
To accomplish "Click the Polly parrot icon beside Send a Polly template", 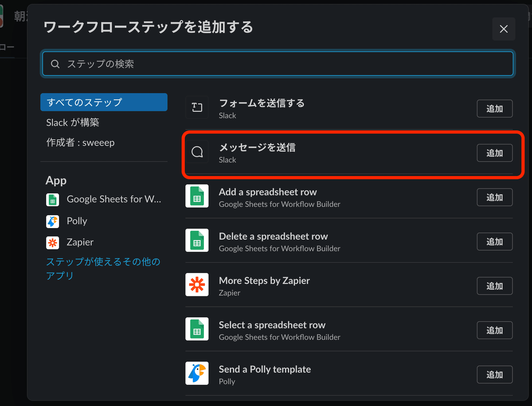I will pyautogui.click(x=197, y=374).
